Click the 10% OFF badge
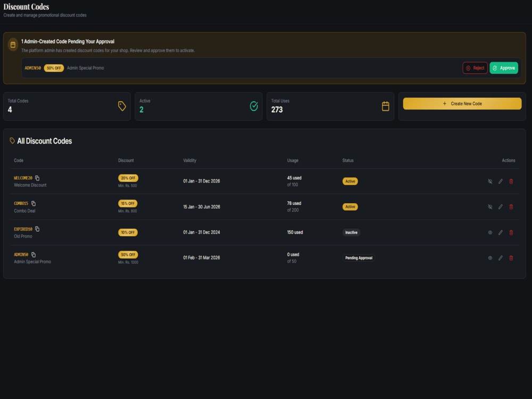 click(128, 232)
